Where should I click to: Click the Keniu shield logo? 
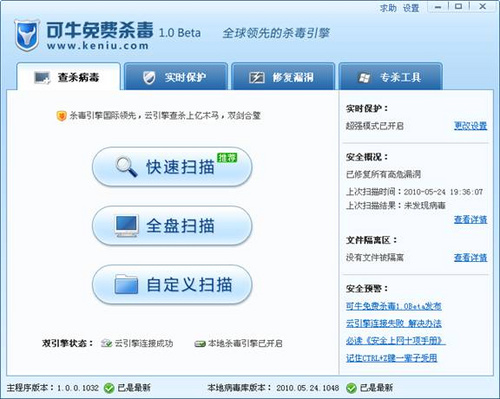coord(27,35)
